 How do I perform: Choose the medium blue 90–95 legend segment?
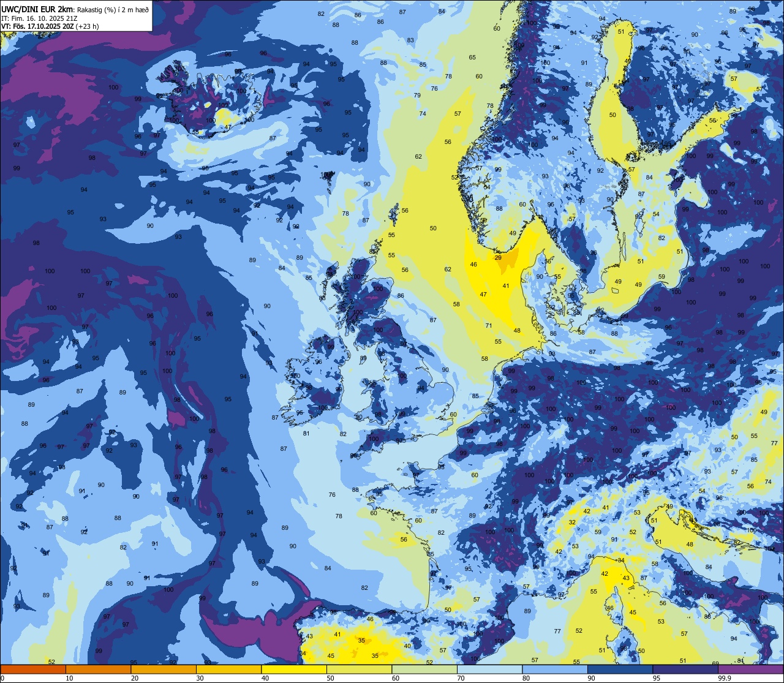pyautogui.click(x=620, y=670)
